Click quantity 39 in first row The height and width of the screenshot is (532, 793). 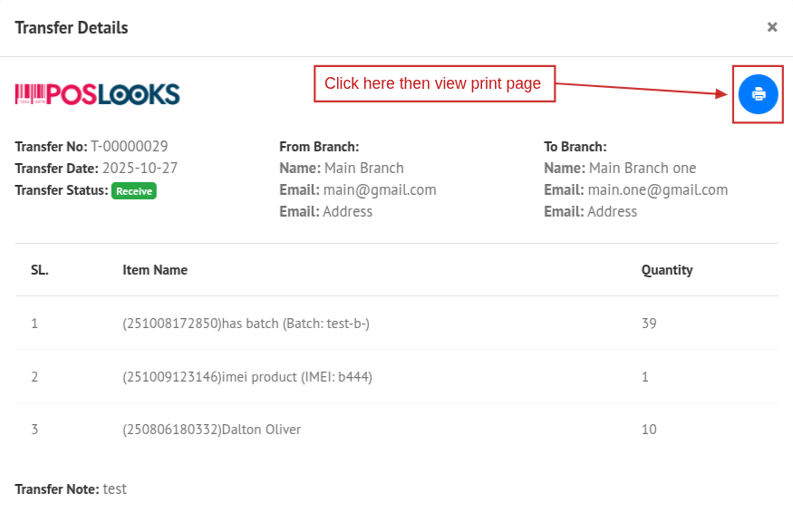(649, 324)
